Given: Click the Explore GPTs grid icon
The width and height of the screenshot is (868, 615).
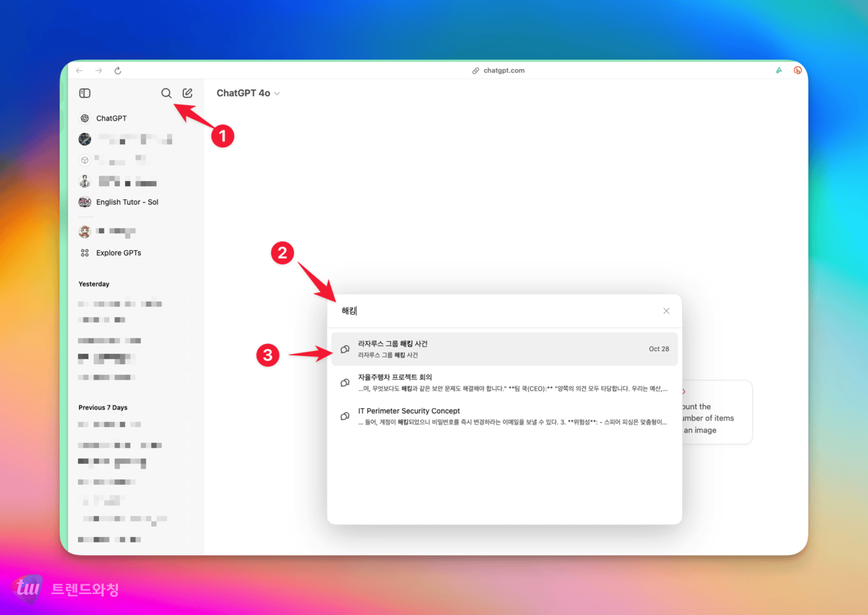Looking at the screenshot, I should [85, 253].
